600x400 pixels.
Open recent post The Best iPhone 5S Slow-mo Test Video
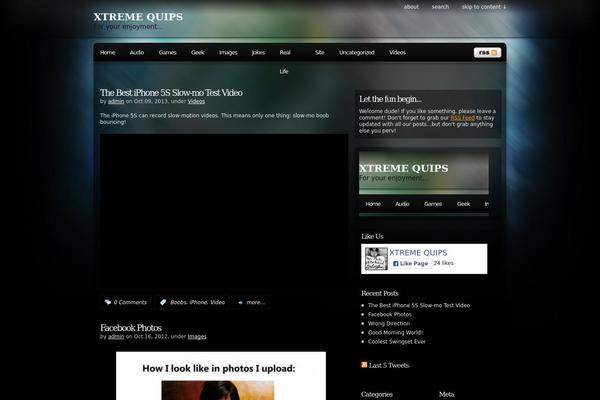tap(419, 305)
